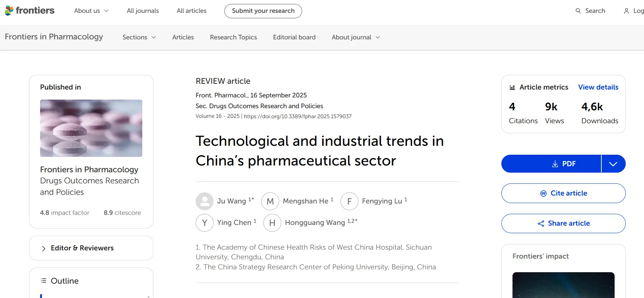Open the Editorial board tab
Screen dimensions: 644x298
click(294, 37)
